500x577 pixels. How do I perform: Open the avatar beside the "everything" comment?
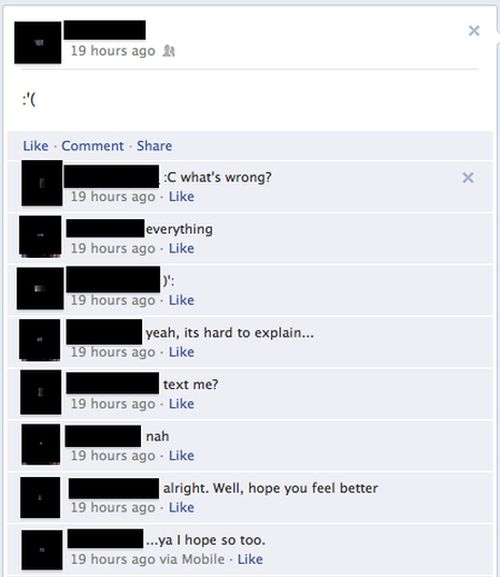pos(40,236)
